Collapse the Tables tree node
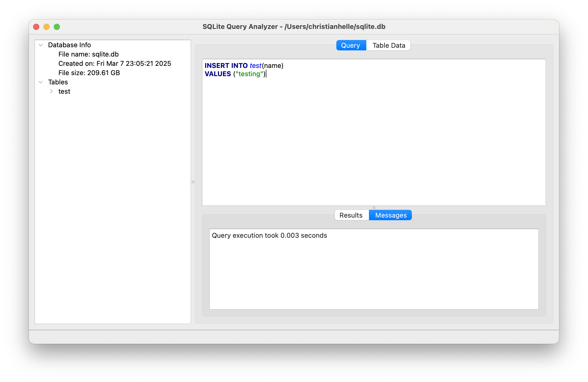 [x=41, y=82]
